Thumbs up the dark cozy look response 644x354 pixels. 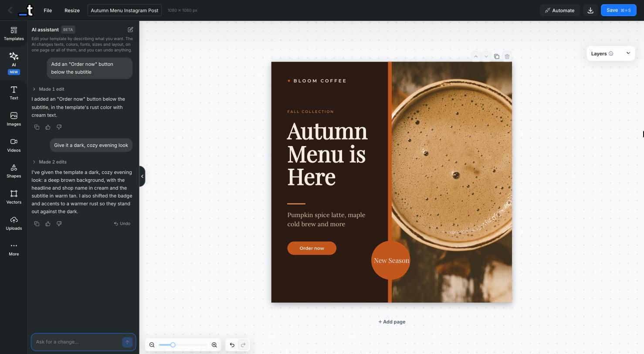(x=48, y=224)
